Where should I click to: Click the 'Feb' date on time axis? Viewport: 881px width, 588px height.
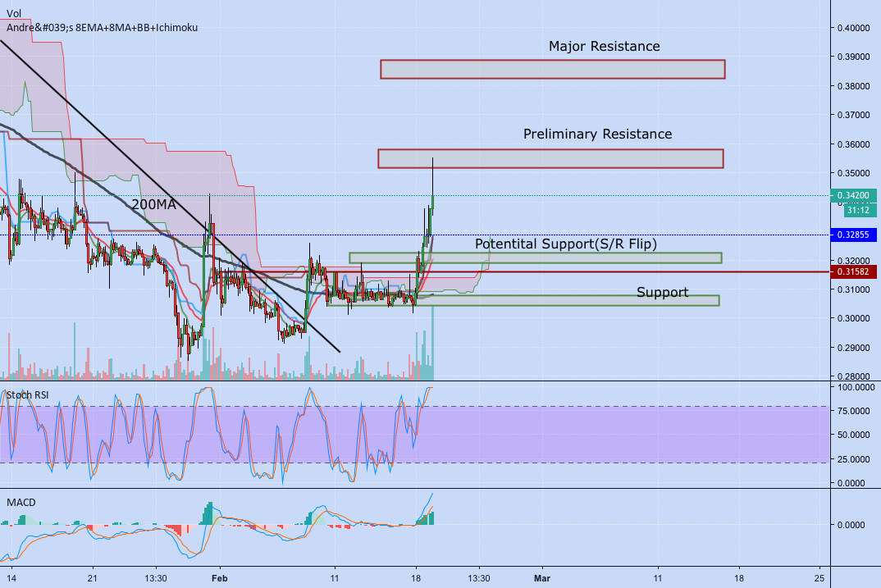[x=220, y=578]
